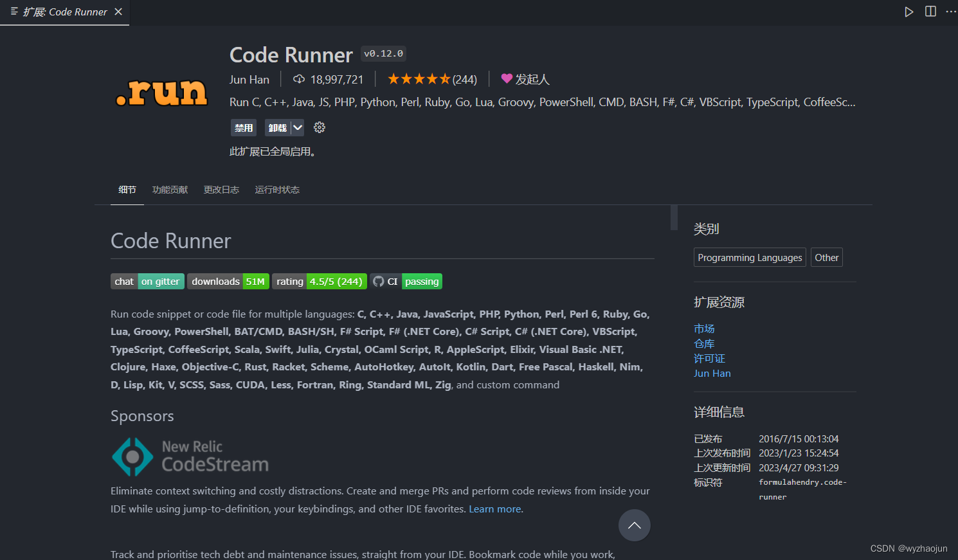Viewport: 958px width, 560px height.
Task: Open the More Actions ellipsis menu
Action: pyautogui.click(x=951, y=12)
